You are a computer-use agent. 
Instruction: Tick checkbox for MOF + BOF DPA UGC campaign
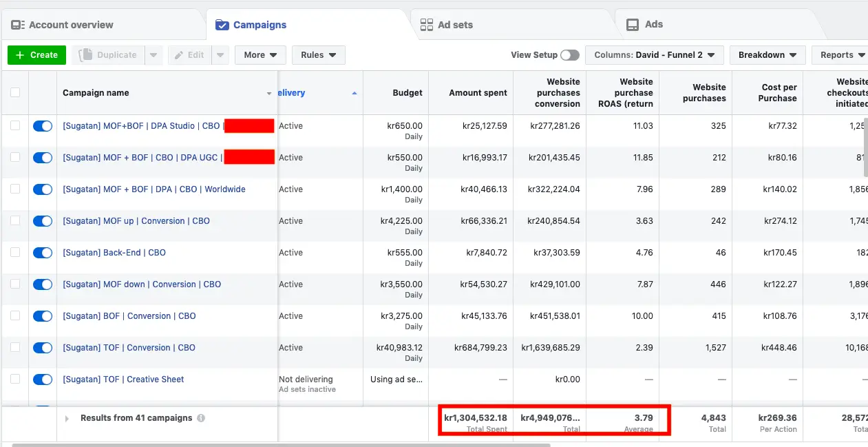point(15,158)
